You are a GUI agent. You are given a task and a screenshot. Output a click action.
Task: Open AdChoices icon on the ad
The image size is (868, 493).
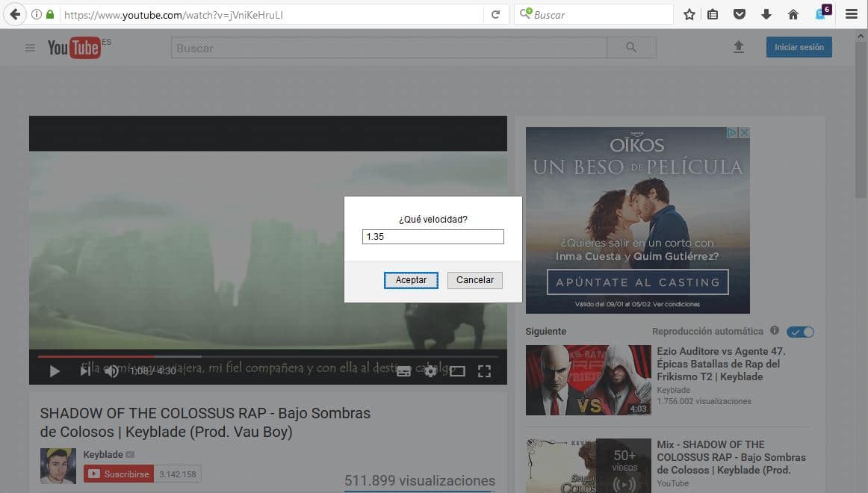732,132
